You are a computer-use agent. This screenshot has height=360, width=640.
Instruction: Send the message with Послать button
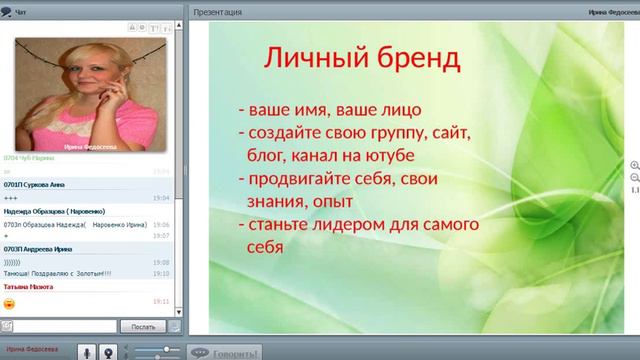pos(143,327)
